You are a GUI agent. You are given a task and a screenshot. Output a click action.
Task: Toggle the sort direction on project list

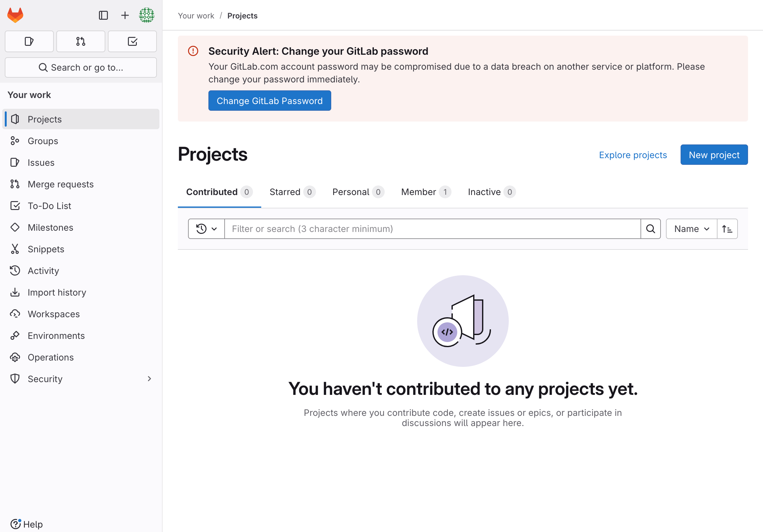coord(727,229)
